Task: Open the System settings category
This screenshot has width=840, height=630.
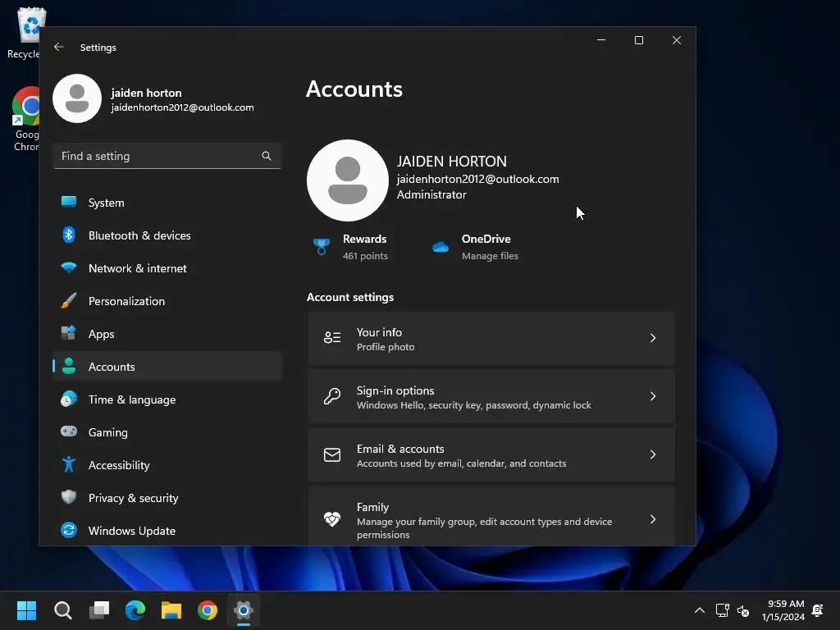Action: (x=167, y=203)
